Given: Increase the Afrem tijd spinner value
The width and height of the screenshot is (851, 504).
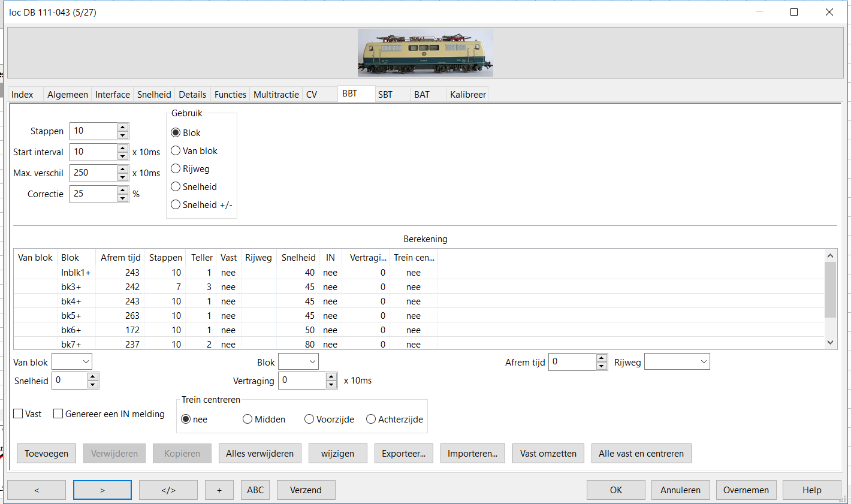Looking at the screenshot, I should coord(602,358).
